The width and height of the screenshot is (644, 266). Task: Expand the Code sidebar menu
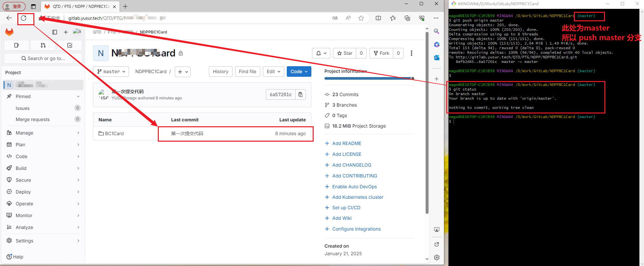click(43, 156)
